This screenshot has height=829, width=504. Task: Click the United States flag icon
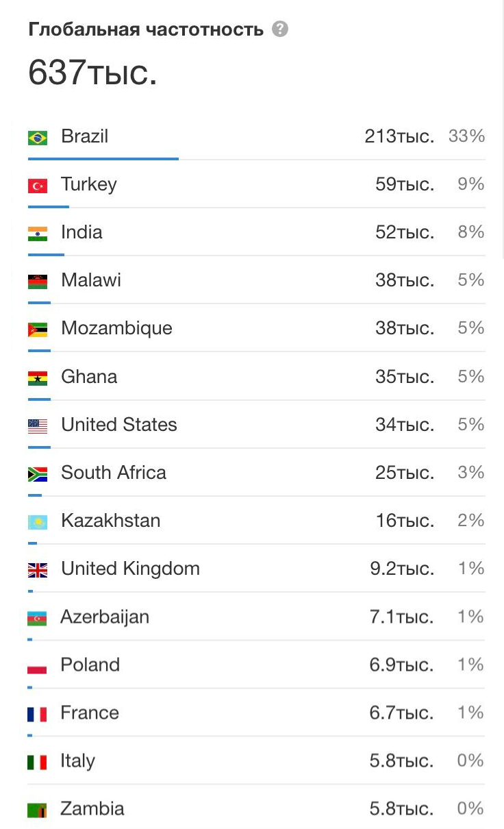[38, 426]
